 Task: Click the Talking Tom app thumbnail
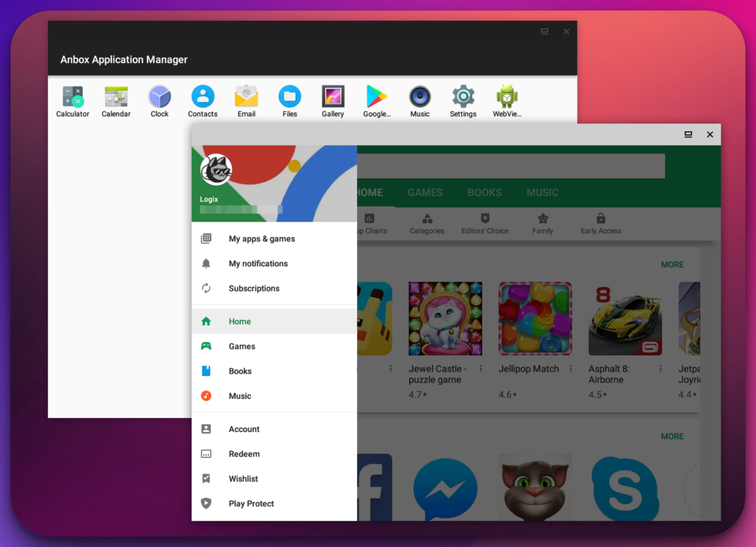535,487
